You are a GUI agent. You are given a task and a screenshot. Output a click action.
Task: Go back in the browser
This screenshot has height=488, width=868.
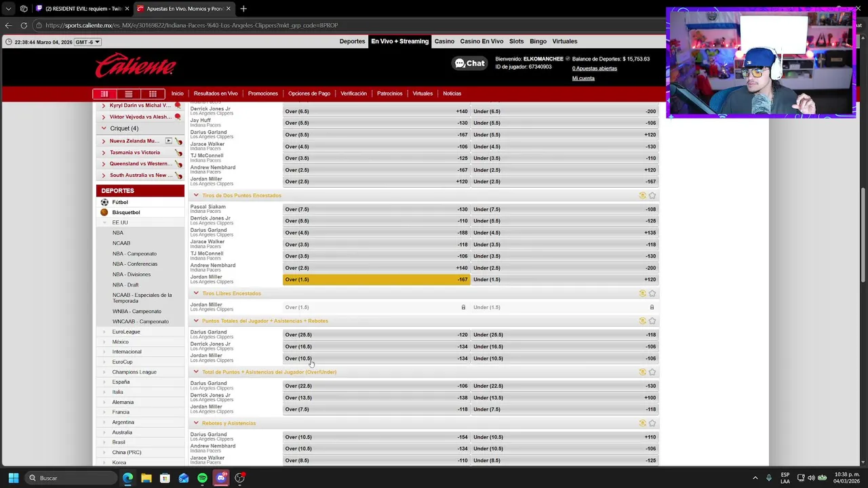[x=8, y=25]
